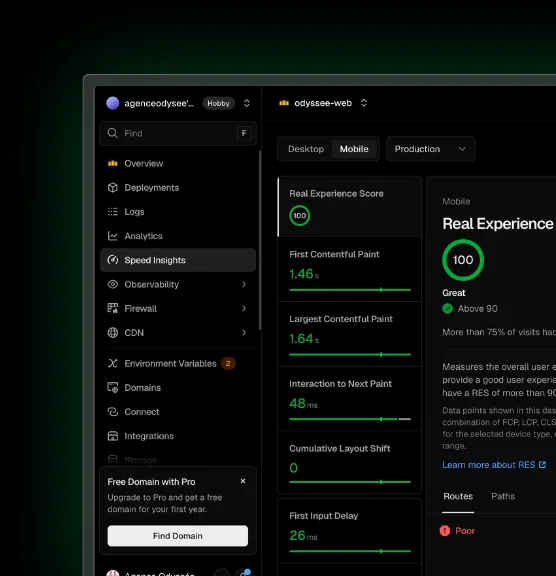
Task: Click the Hobby plan badge
Action: (x=219, y=103)
